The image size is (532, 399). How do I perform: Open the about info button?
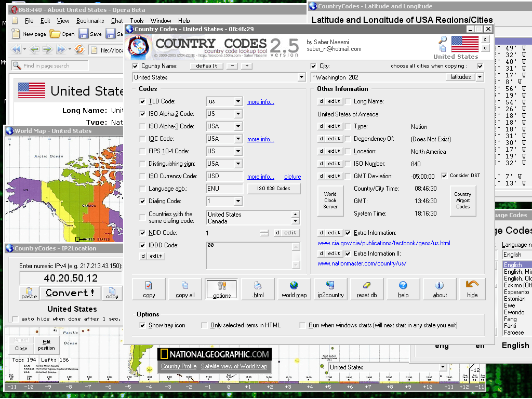[440, 289]
